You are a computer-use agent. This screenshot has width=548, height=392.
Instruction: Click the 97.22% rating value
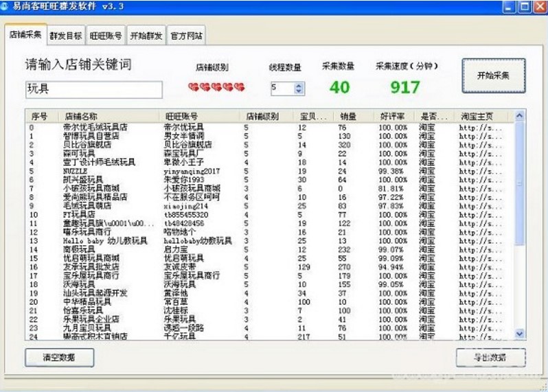pyautogui.click(x=391, y=198)
